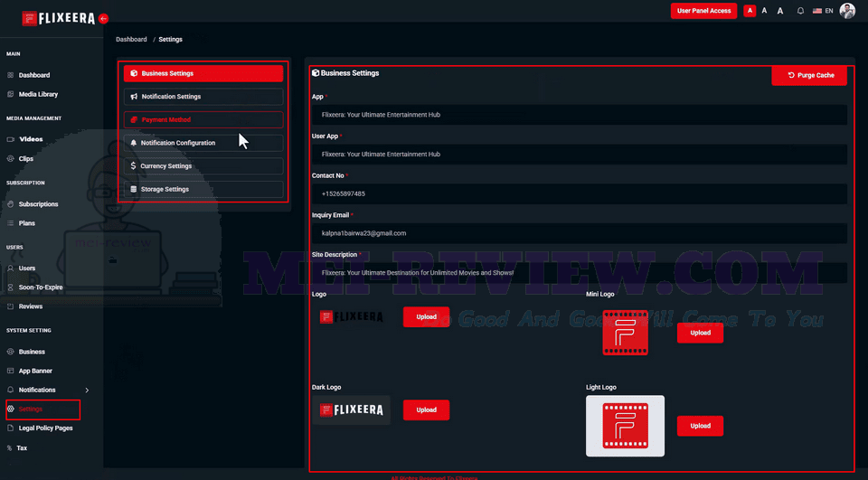The image size is (868, 480).
Task: Click into the Contact No field
Action: (579, 194)
